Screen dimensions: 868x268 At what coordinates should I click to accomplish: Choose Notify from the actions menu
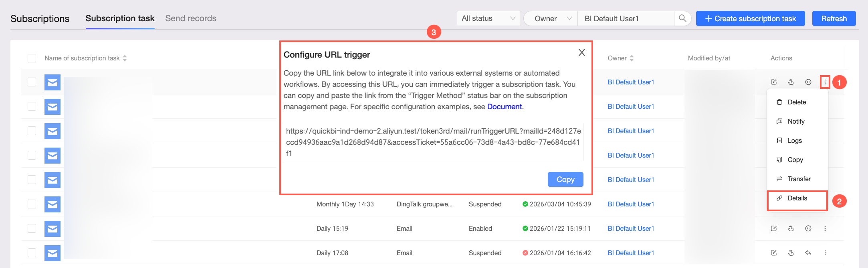tap(797, 121)
